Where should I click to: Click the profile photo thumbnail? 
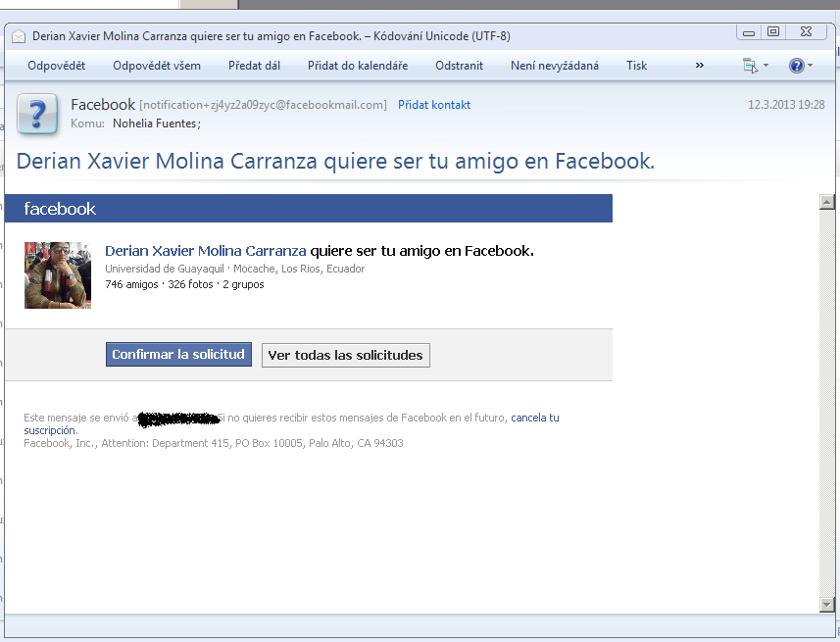pyautogui.click(x=58, y=275)
